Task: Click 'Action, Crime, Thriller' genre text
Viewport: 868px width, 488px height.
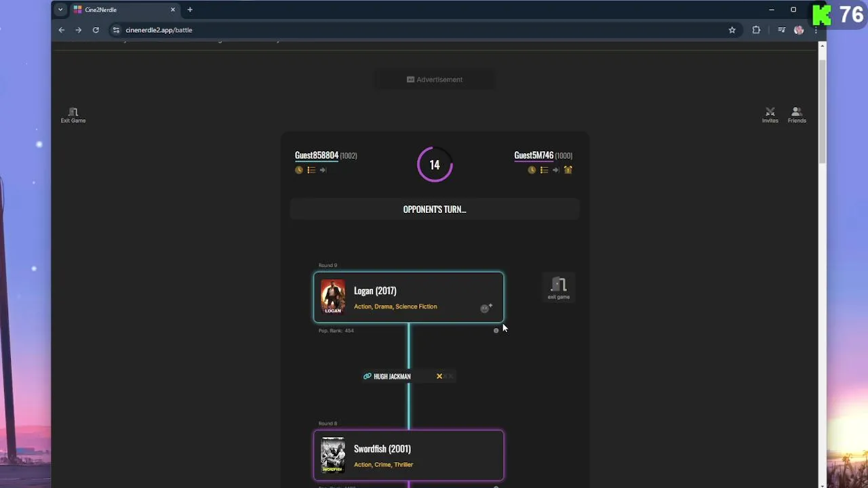Action: tap(383, 464)
